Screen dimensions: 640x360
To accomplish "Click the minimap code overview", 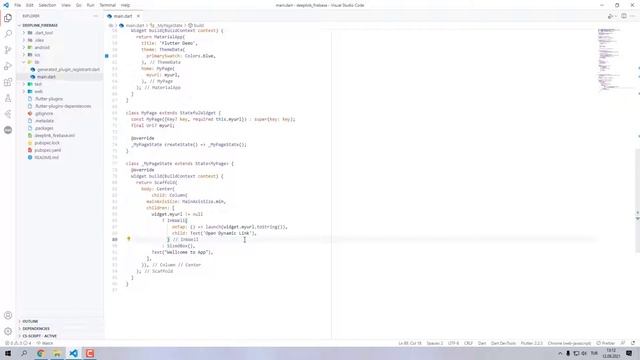I will (x=609, y=60).
